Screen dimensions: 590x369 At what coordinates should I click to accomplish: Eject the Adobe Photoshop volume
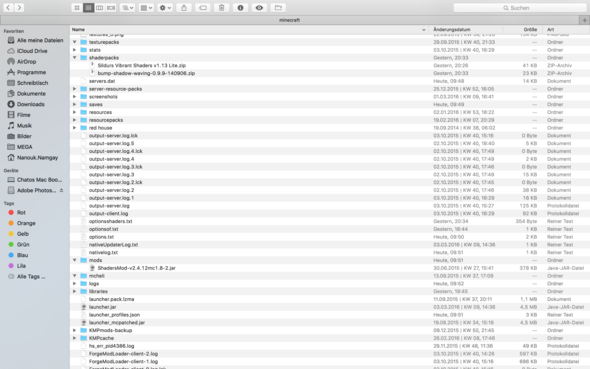[x=61, y=190]
